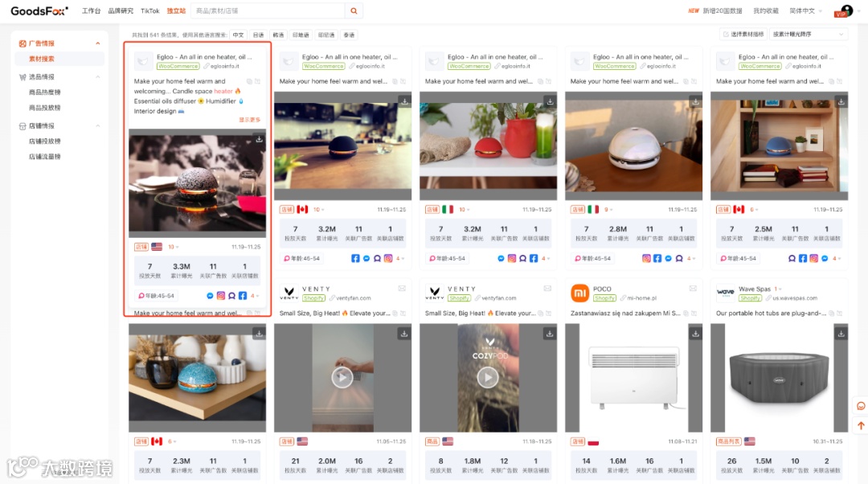Viewport: 868px width, 484px height.
Task: Click the POCO orange Mi logo
Action: (579, 293)
